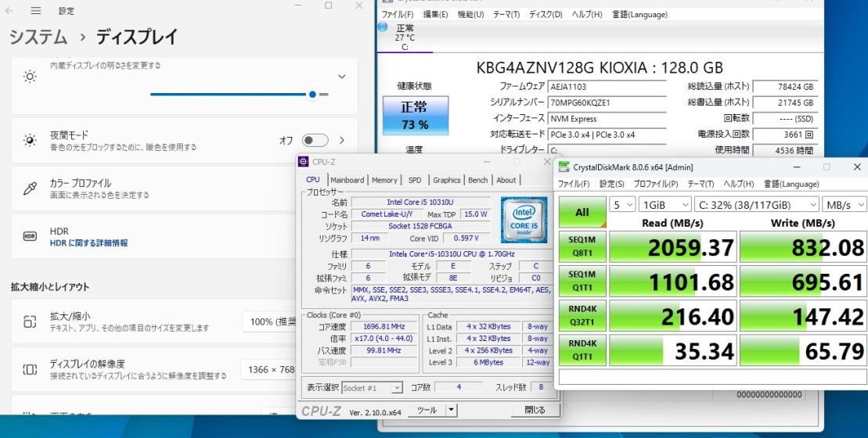
Task: Click the C: 27 °C drive status
Action: point(405,38)
